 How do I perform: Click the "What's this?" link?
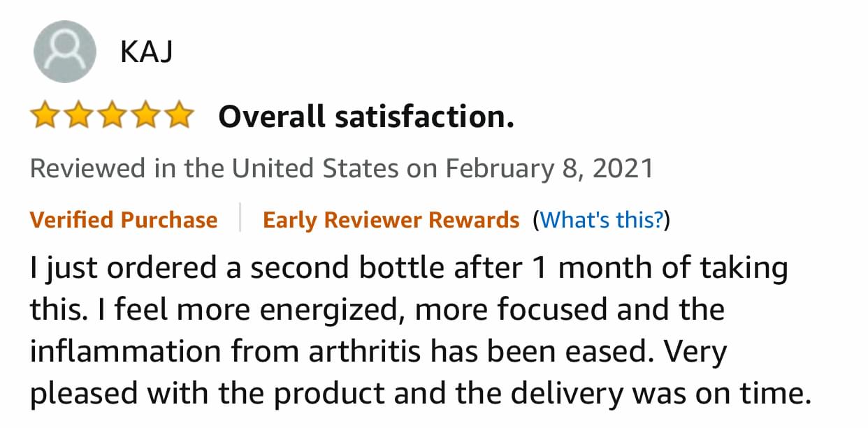point(602,221)
